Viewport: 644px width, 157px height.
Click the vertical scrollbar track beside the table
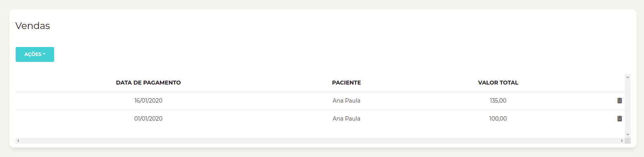[x=628, y=106]
